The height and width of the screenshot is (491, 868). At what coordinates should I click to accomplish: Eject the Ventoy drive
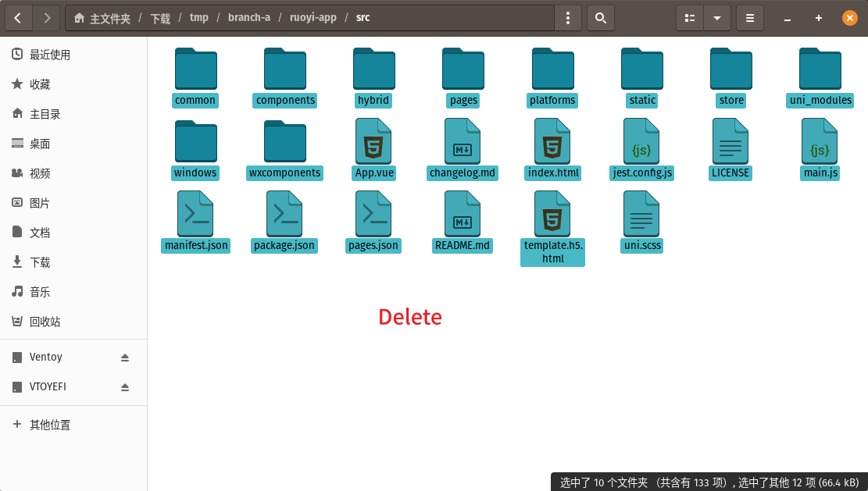[125, 358]
